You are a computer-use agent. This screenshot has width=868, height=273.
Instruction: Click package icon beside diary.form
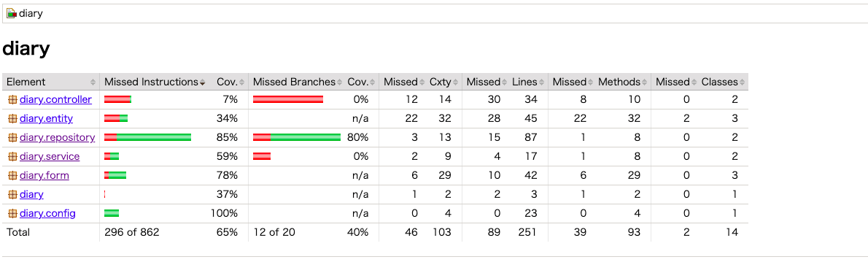[12, 175]
